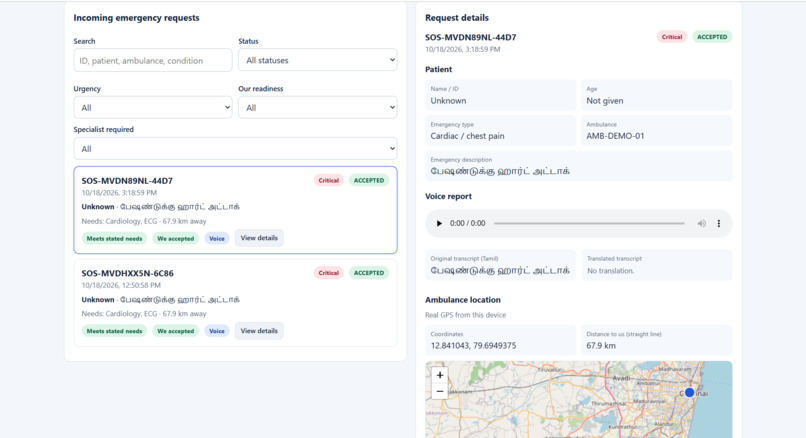The height and width of the screenshot is (438, 806).
Task: Zoom out on the ambulance map
Action: point(440,391)
